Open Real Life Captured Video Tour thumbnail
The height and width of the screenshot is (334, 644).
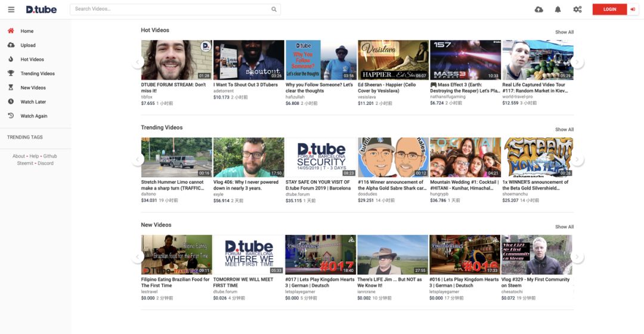[538, 60]
